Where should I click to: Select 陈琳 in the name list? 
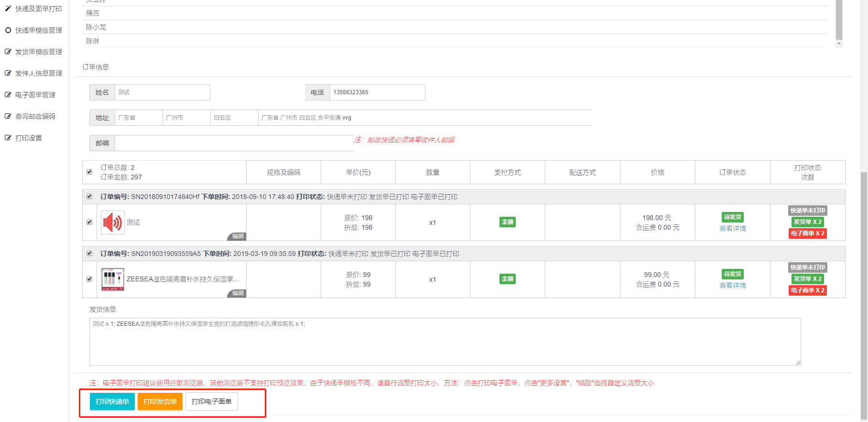93,41
